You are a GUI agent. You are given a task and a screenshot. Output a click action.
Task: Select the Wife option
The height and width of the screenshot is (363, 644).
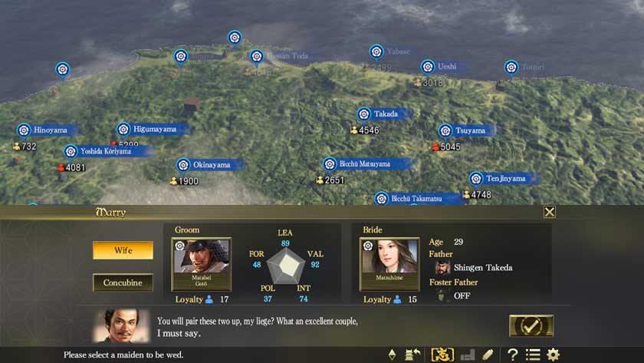123,250
